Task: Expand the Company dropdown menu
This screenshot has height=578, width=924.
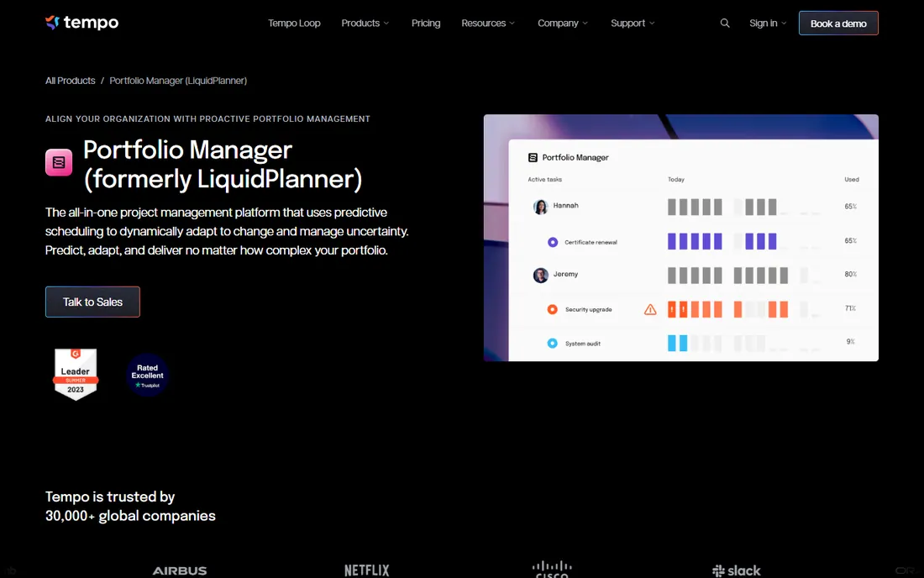Action: (563, 23)
